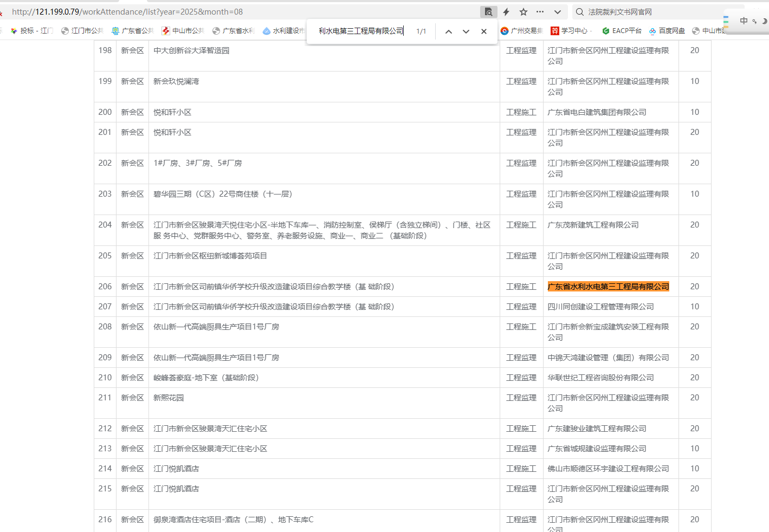Open the 投标 - 江门 bookmark
The image size is (769, 532).
[32, 31]
